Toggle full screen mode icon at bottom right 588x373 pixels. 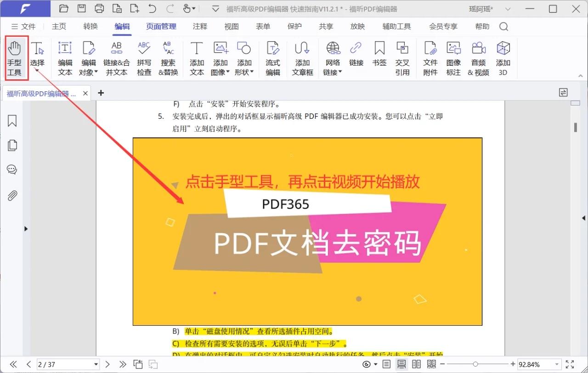pyautogui.click(x=570, y=364)
